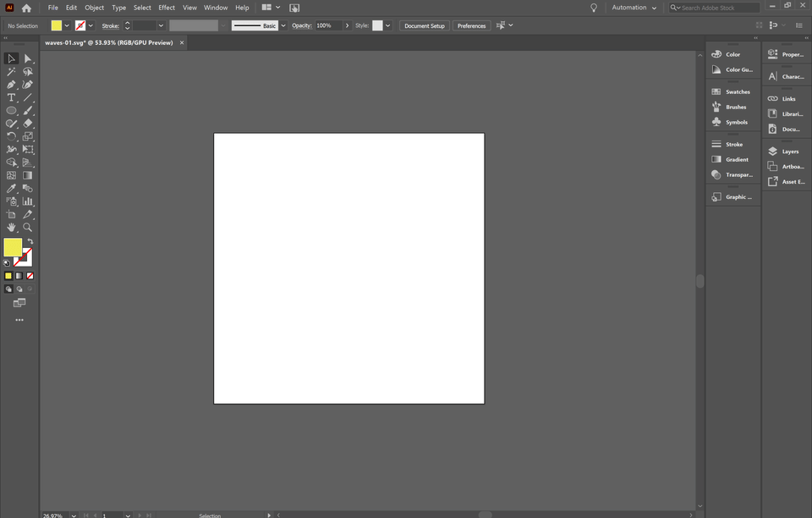
Task: Open the Swatches panel
Action: tap(732, 91)
